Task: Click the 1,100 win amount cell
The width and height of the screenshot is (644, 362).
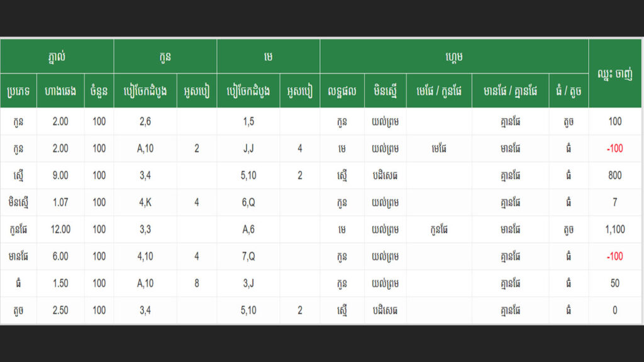Action: [615, 229]
